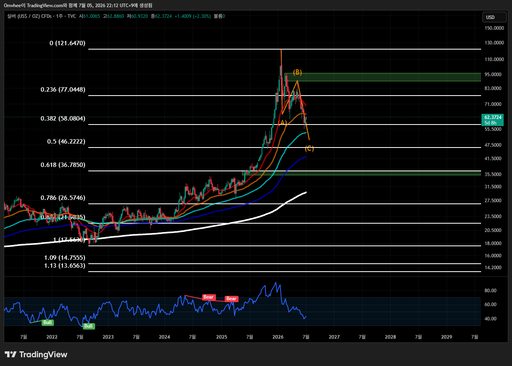
Task: Click the upper green resistance zone rectangle
Action: click(x=383, y=77)
